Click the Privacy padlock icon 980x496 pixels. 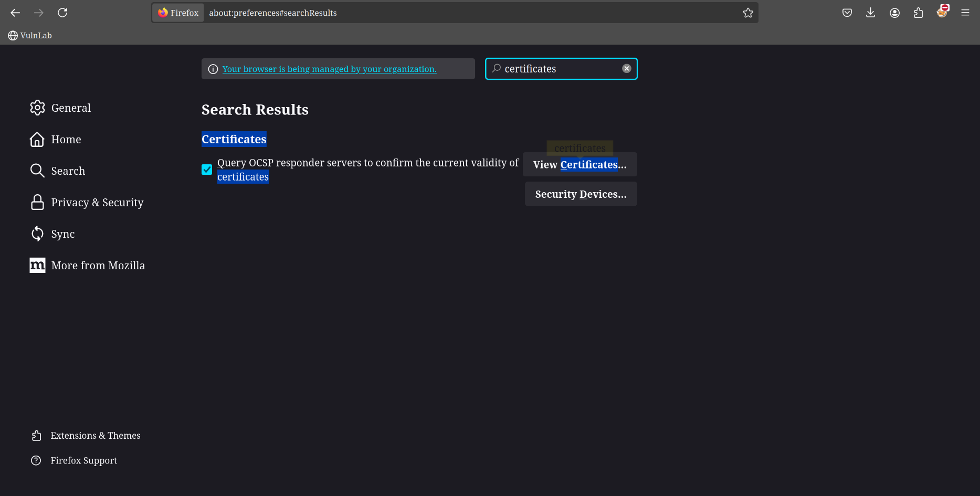(37, 202)
